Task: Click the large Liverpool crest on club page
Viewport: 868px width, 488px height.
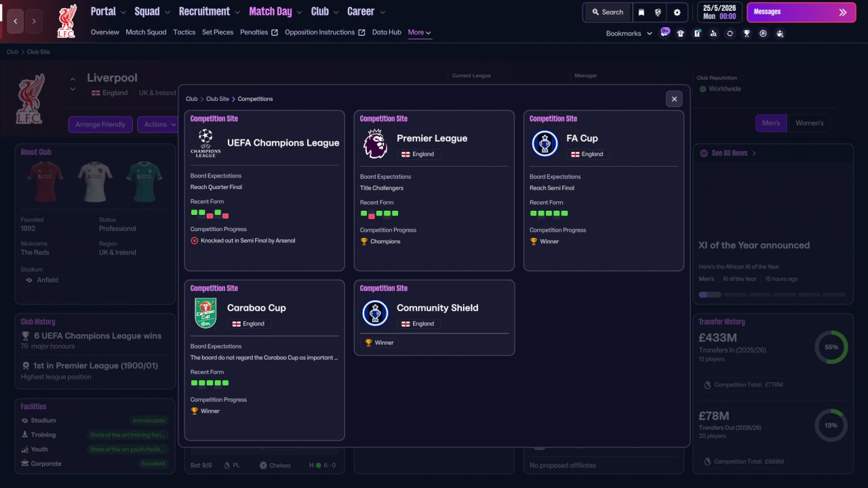Action: coord(31,99)
